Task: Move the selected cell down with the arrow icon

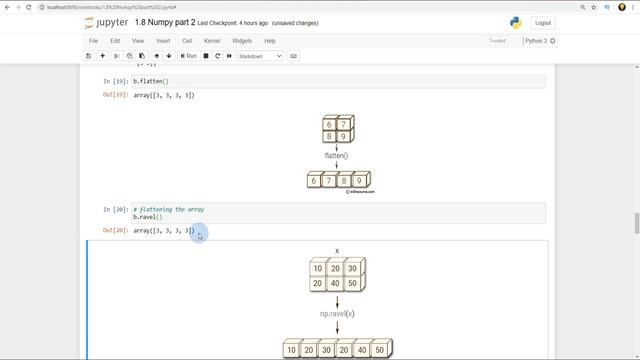Action: pyautogui.click(x=169, y=56)
